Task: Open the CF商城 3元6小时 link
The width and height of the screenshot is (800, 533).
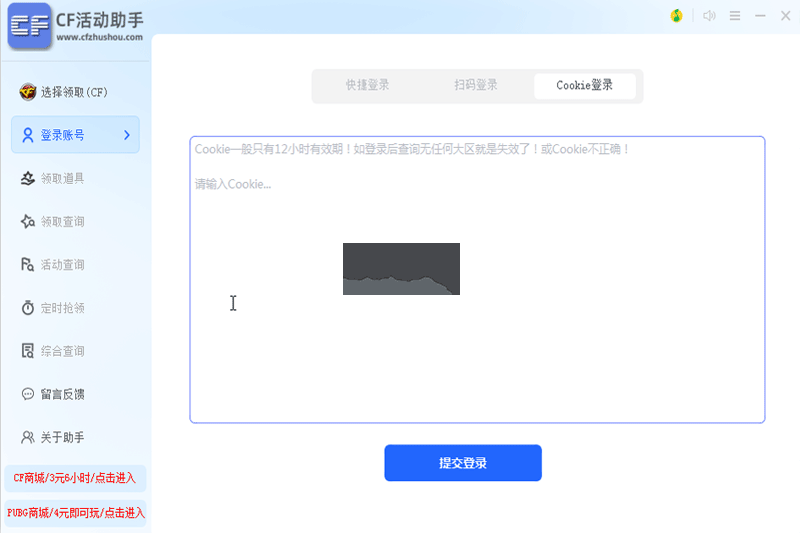Action: point(75,478)
